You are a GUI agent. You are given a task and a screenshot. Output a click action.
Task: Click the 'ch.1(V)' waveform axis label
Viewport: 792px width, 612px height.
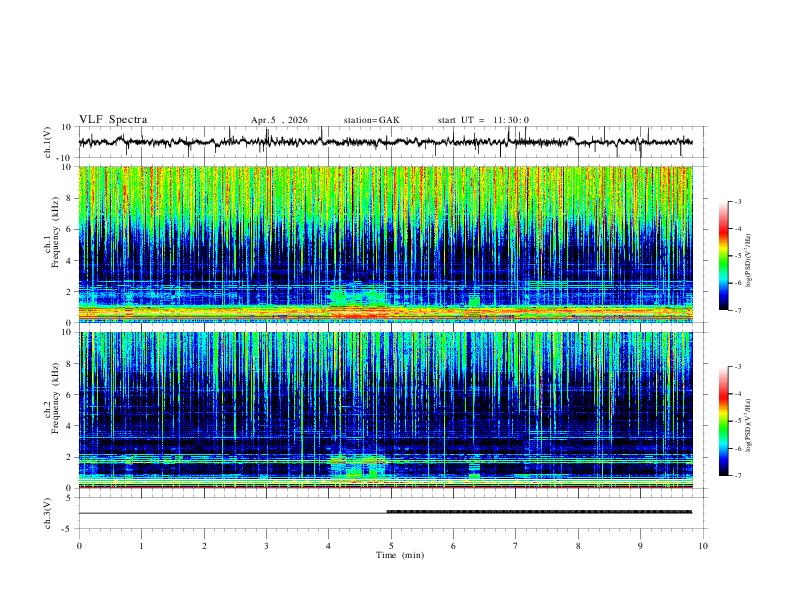pyautogui.click(x=48, y=142)
